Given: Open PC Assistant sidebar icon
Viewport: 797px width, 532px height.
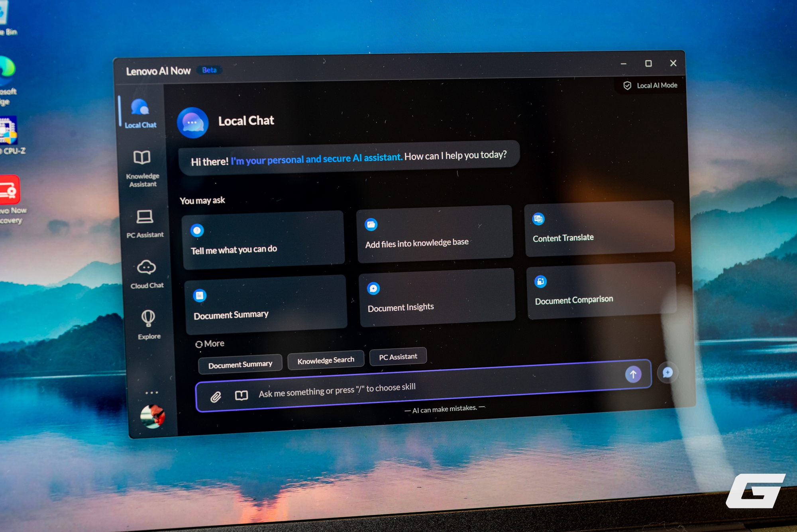Looking at the screenshot, I should [145, 224].
